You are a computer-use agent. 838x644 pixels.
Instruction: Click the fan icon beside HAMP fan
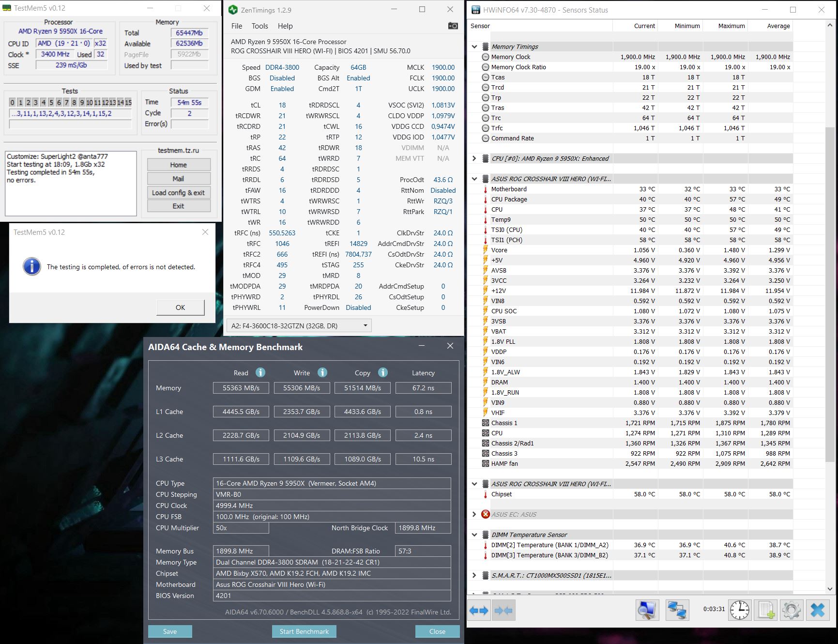[x=486, y=463]
